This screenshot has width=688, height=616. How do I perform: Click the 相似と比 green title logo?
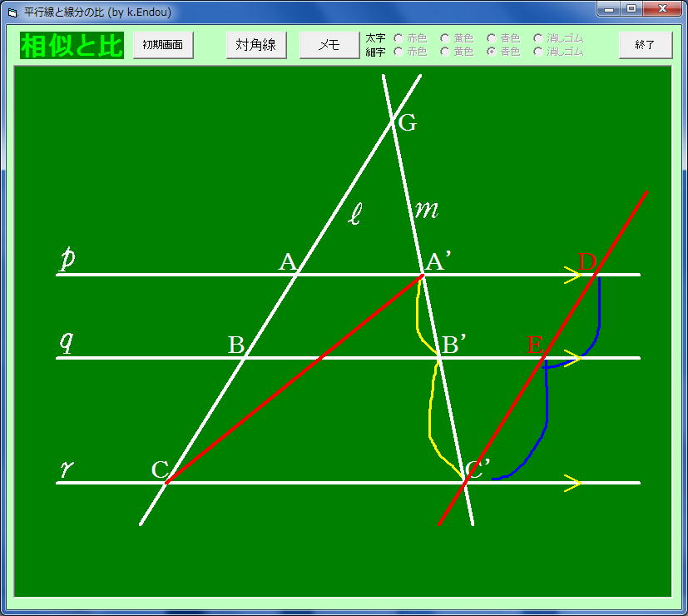tap(72, 45)
